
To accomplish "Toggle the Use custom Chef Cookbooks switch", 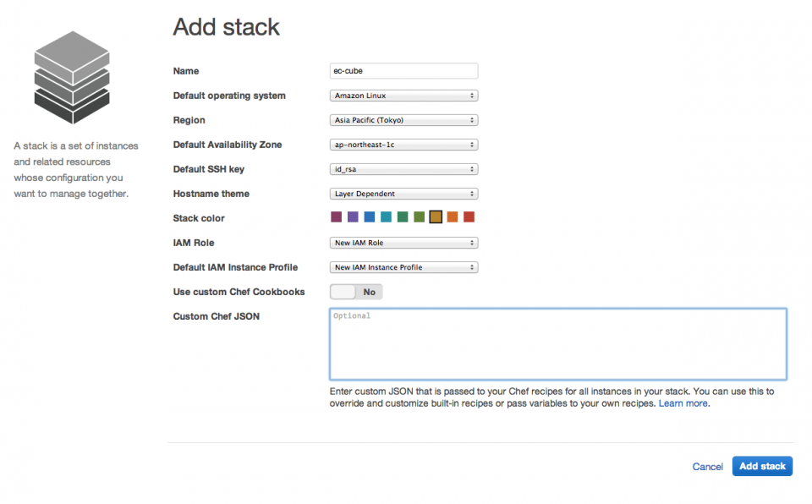I will 355,291.
